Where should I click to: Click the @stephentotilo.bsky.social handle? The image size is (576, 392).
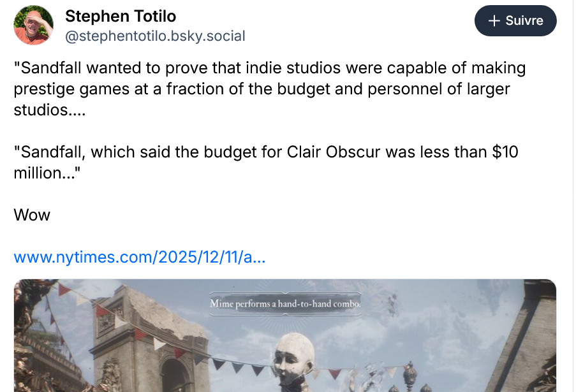(155, 36)
